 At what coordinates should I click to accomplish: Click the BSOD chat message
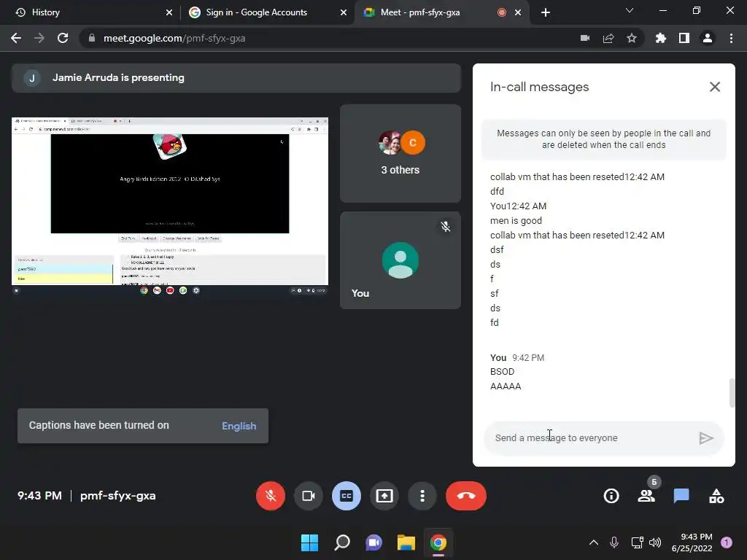502,371
